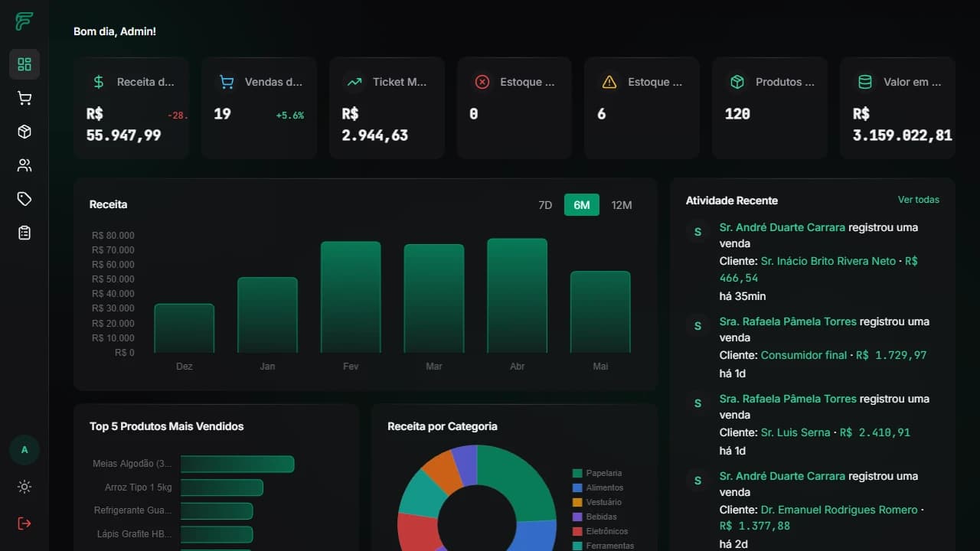Open client Sr. Luis Serna
Image resolution: width=980 pixels, height=551 pixels.
point(795,432)
